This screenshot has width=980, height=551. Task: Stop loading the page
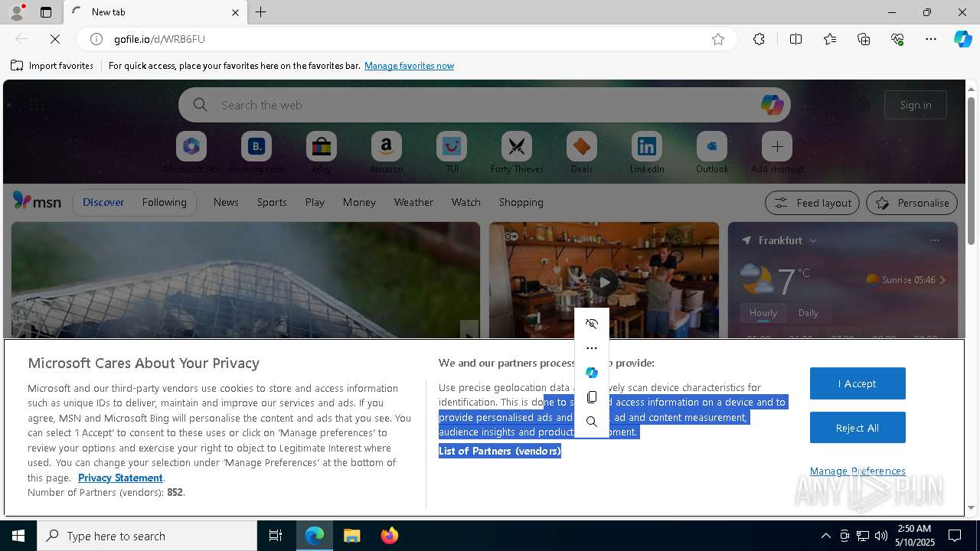point(55,39)
